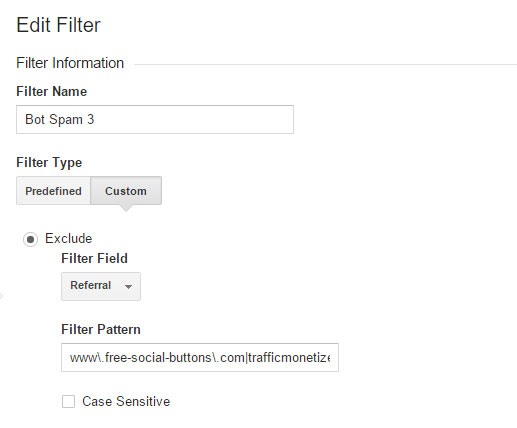Click the Case Sensitive label text
Viewport: 517px width, 428px height.
tap(126, 401)
